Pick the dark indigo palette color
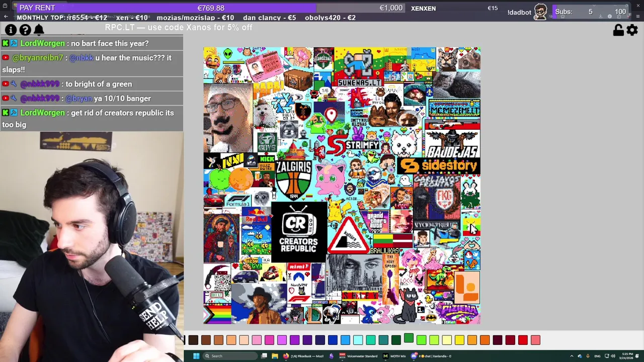Viewport: 644px width, 362px height. click(307, 340)
